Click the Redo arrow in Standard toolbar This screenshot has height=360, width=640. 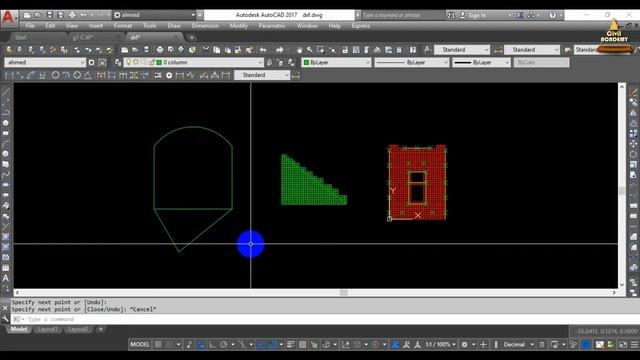click(x=280, y=50)
